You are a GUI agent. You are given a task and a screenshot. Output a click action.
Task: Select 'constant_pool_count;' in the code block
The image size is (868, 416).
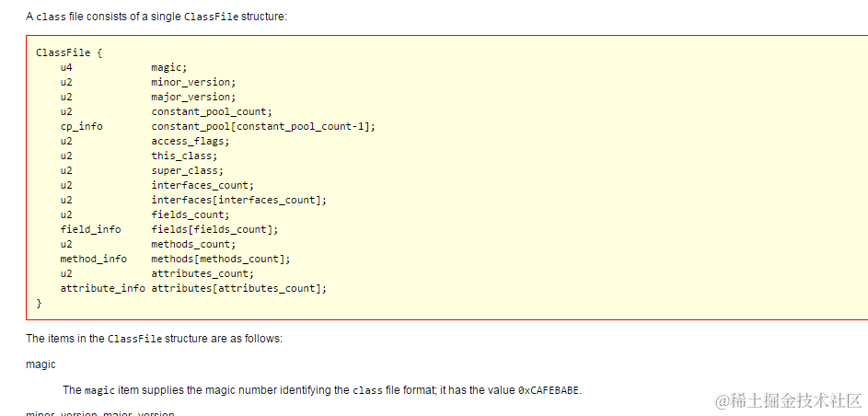212,111
